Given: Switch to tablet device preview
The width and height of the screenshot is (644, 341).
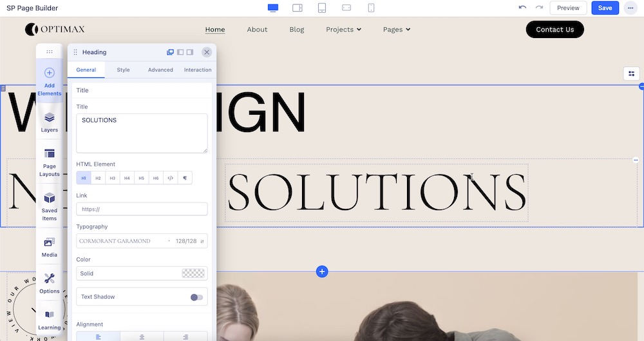Looking at the screenshot, I should pyautogui.click(x=322, y=8).
